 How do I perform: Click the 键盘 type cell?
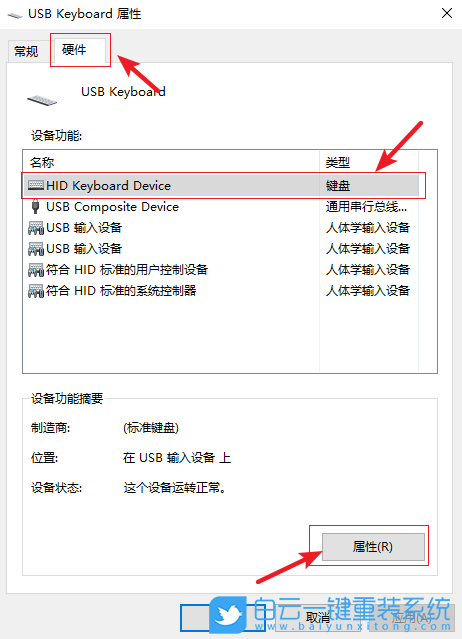tap(338, 186)
